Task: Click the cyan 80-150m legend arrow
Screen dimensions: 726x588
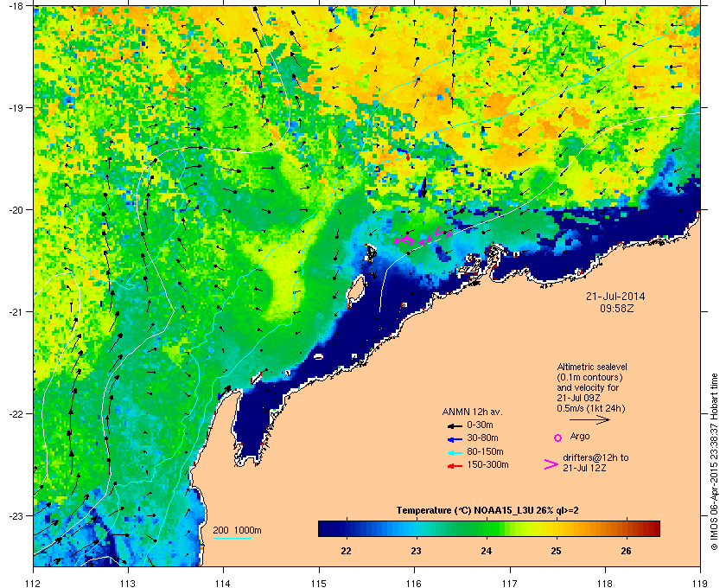Action: click(x=455, y=453)
